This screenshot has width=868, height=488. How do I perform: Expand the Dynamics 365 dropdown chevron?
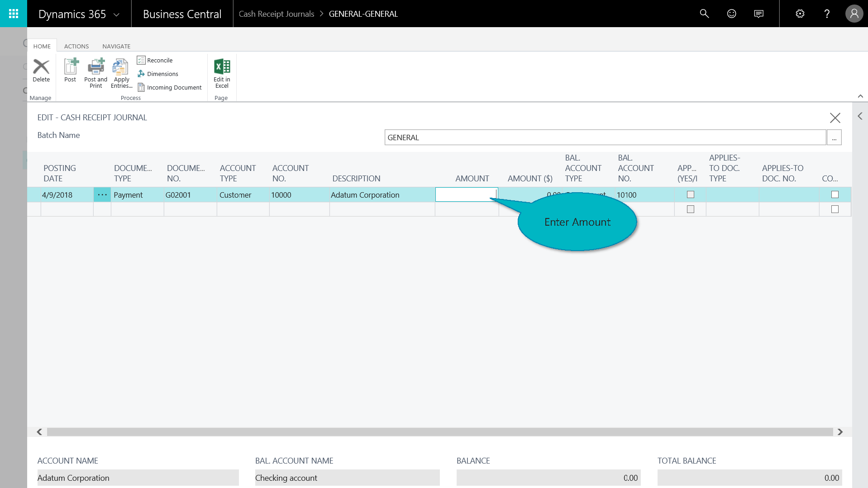[116, 14]
